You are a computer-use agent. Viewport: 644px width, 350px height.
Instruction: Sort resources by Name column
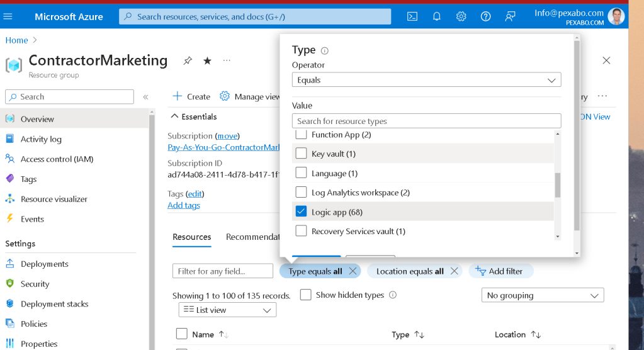coord(210,334)
